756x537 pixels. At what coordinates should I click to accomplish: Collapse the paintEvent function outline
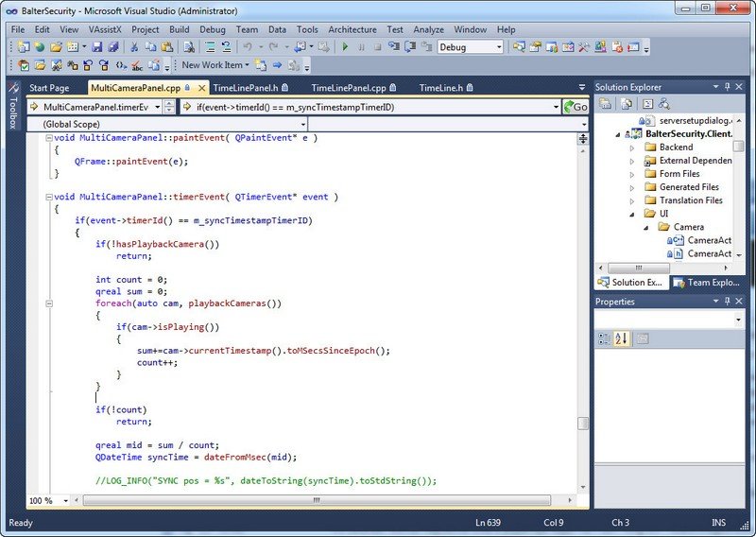point(47,138)
